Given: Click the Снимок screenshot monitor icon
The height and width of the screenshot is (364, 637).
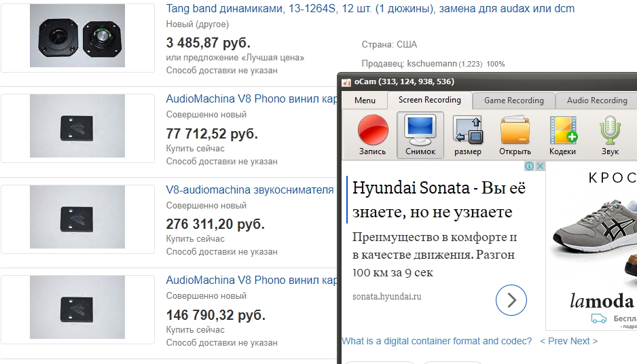Looking at the screenshot, I should click(420, 134).
